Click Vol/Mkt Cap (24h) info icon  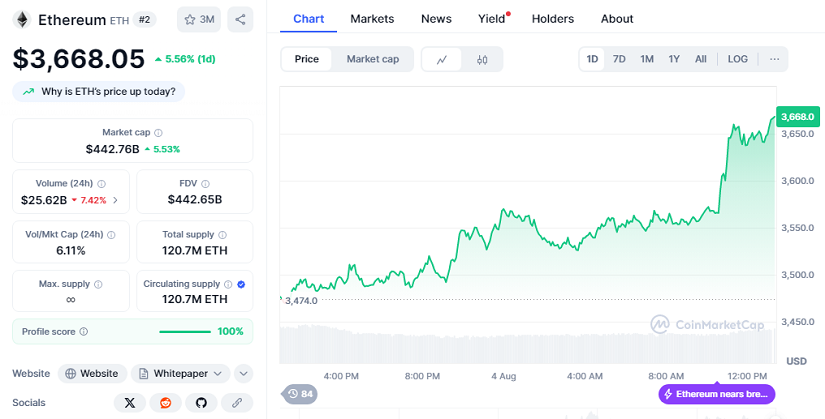pos(111,235)
